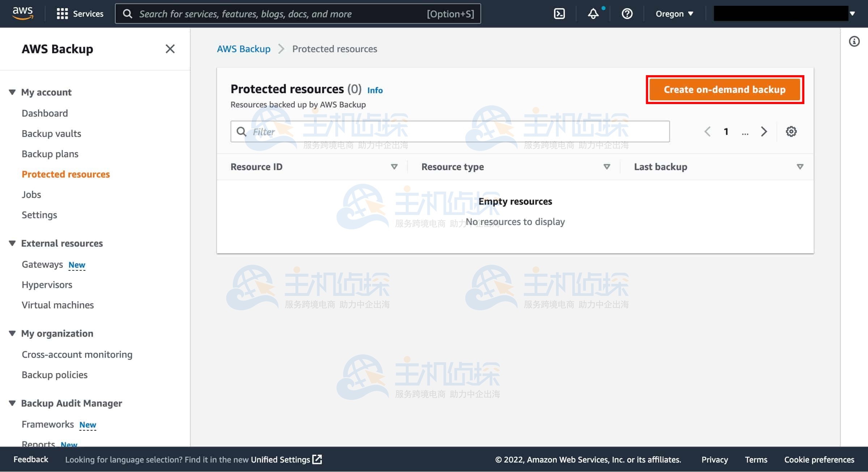Screen dimensions: 868x472
Task: Sort by Last backup column arrow
Action: coord(800,167)
